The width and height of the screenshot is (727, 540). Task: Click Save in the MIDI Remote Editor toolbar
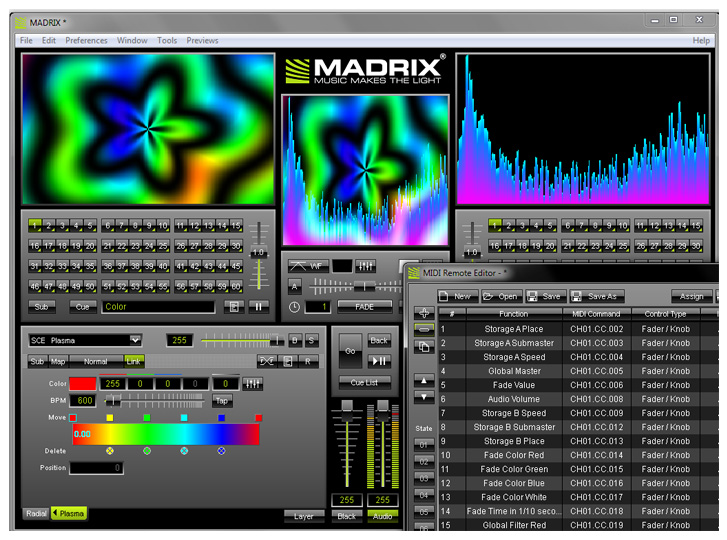click(x=545, y=296)
